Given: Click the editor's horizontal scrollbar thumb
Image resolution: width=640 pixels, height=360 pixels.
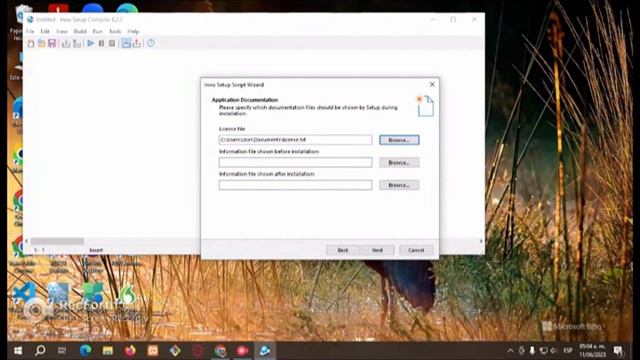Looking at the screenshot, I should coord(57,241).
